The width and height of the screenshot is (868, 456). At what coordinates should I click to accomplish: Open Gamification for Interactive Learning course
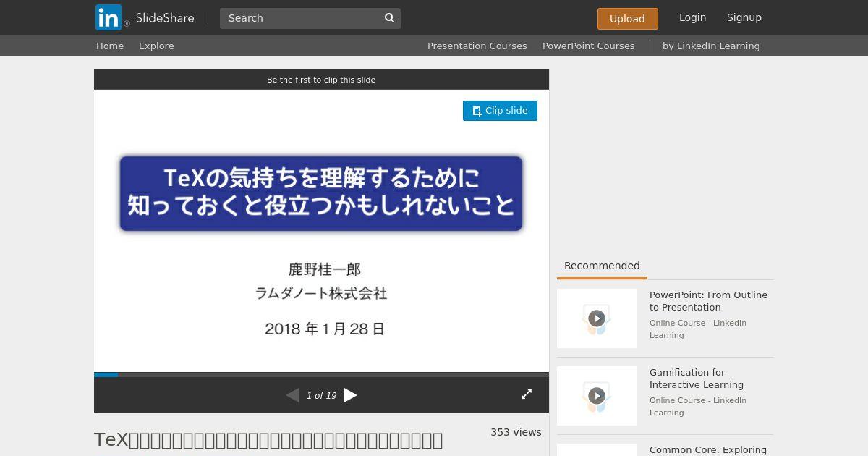pos(697,379)
